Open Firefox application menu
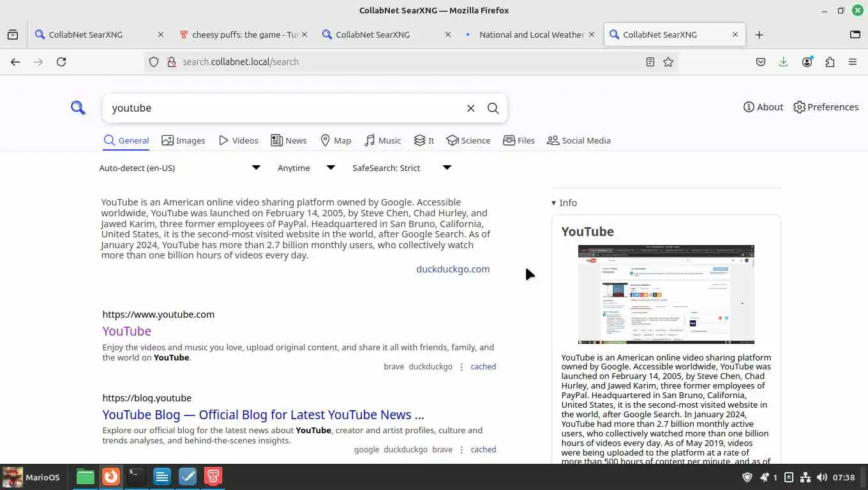The image size is (868, 490). (853, 62)
